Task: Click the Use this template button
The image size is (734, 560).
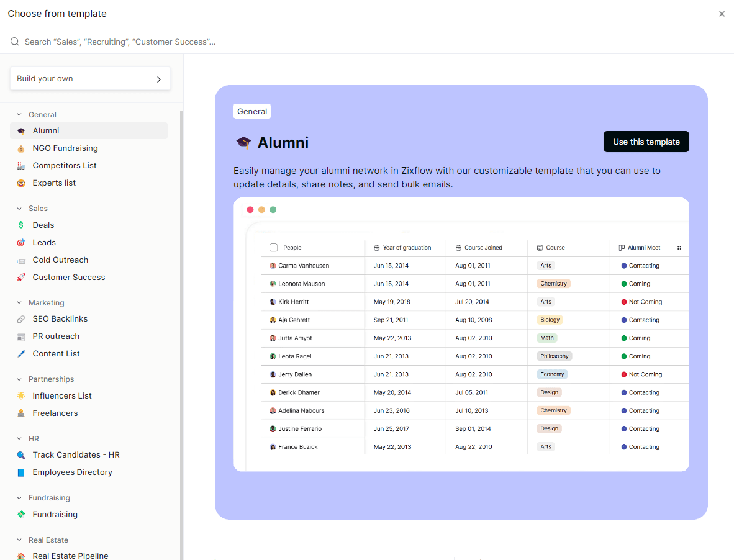Action: coord(646,142)
